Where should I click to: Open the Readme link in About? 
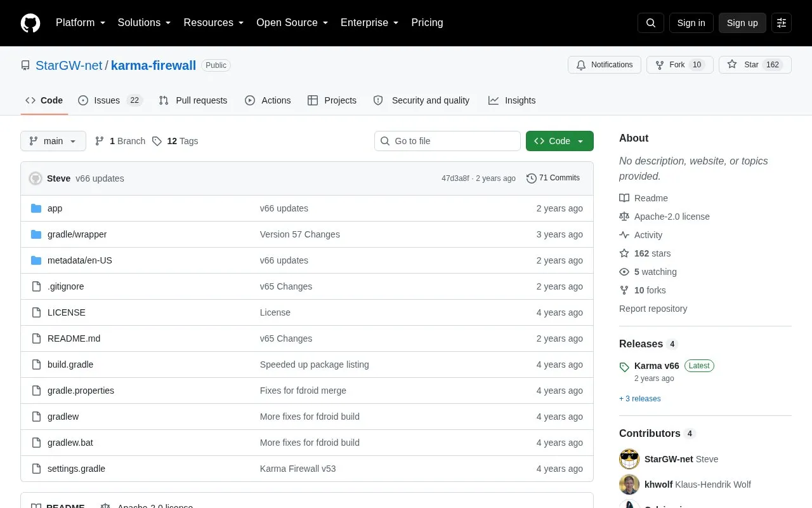pos(643,198)
